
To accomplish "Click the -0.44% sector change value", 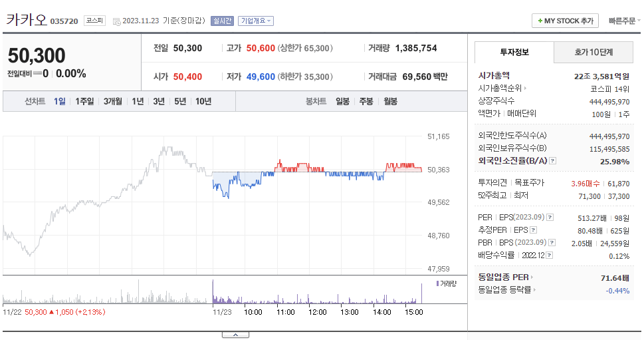I will point(617,291).
